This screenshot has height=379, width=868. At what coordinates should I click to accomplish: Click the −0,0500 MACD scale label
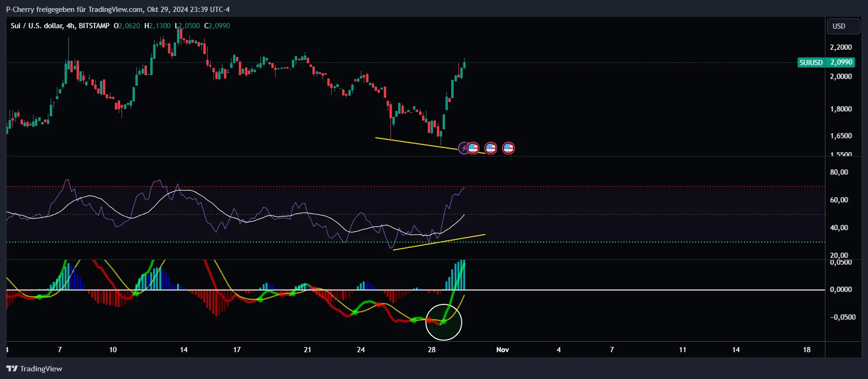[842, 317]
